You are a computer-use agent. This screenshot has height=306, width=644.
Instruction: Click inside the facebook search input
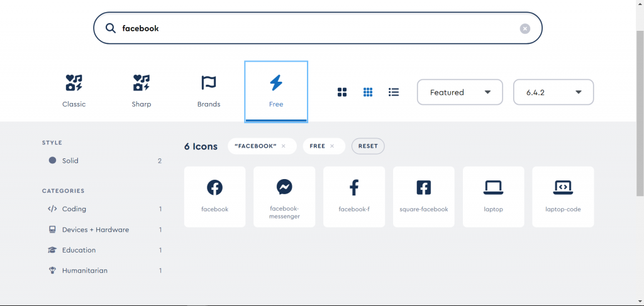[x=318, y=28]
